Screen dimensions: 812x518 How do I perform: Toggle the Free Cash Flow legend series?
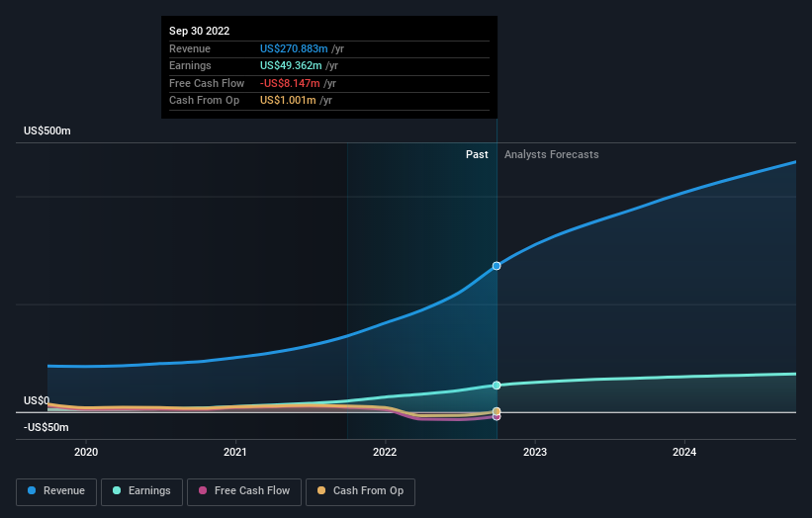point(244,491)
